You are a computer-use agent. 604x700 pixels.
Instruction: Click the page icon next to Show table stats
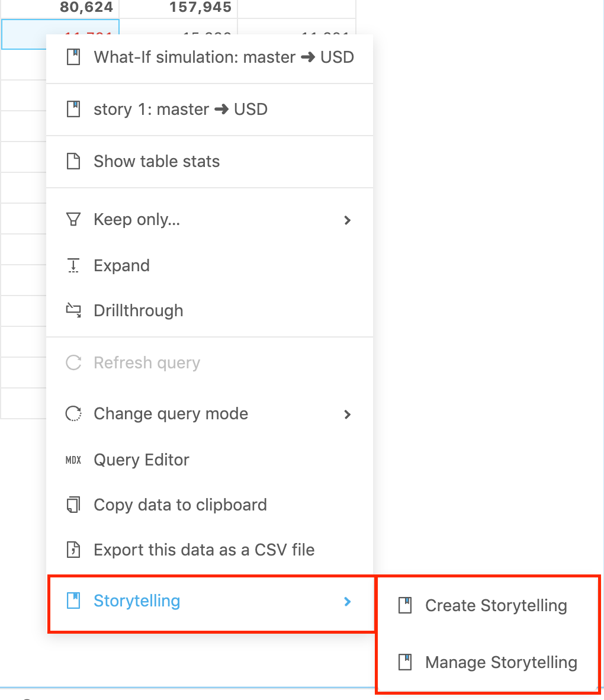(73, 161)
